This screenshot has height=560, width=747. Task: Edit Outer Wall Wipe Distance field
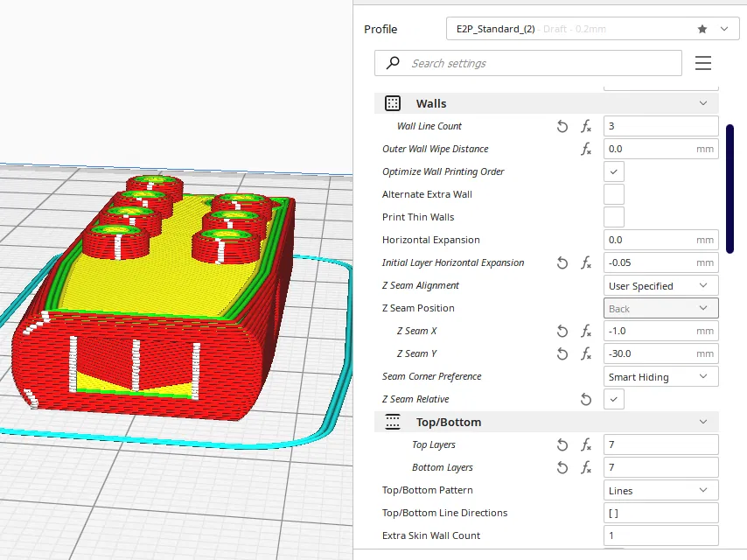[x=660, y=149]
